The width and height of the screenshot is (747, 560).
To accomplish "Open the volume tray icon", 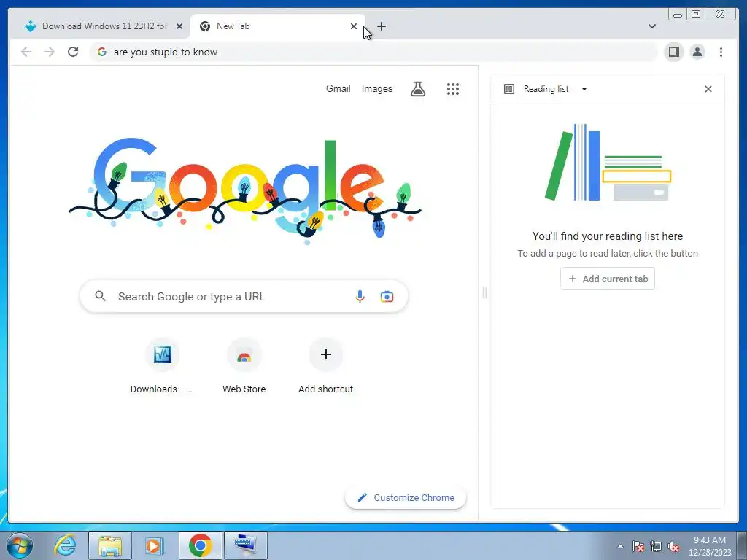I will 673,546.
